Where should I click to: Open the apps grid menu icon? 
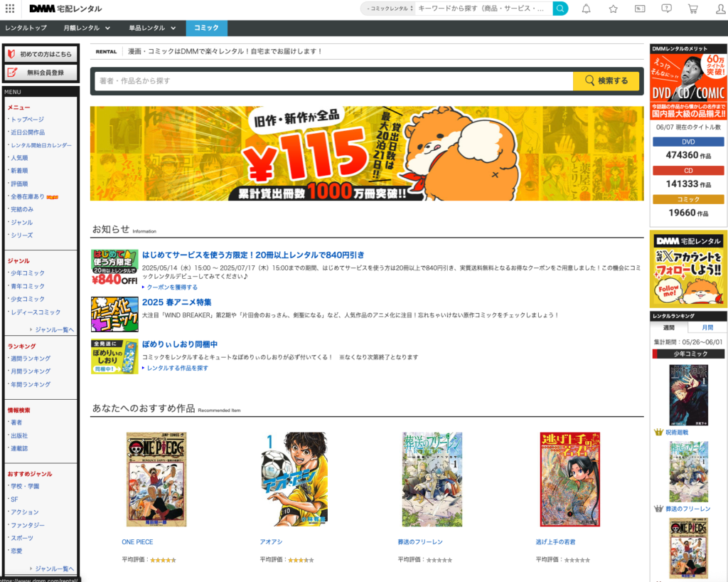(x=9, y=9)
